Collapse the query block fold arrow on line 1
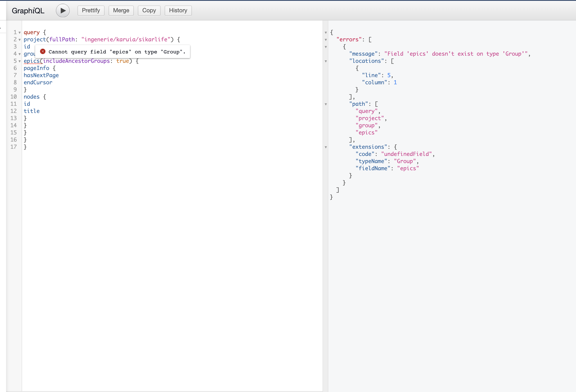 tap(20, 33)
